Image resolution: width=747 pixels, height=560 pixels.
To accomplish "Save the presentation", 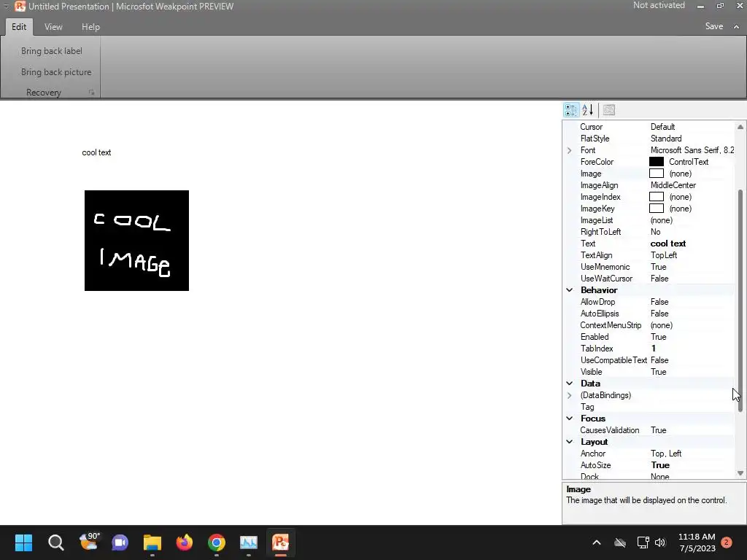I will [713, 26].
